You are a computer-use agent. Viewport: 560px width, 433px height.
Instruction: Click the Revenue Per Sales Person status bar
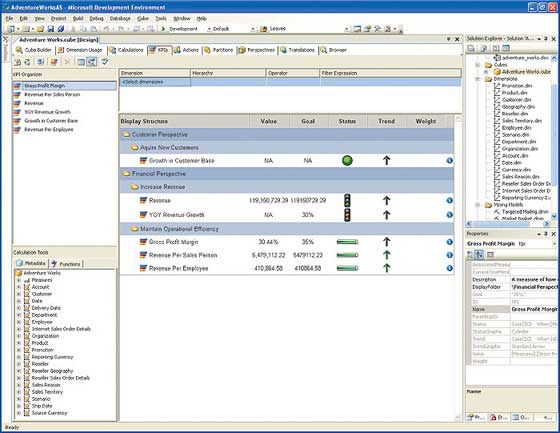347,255
